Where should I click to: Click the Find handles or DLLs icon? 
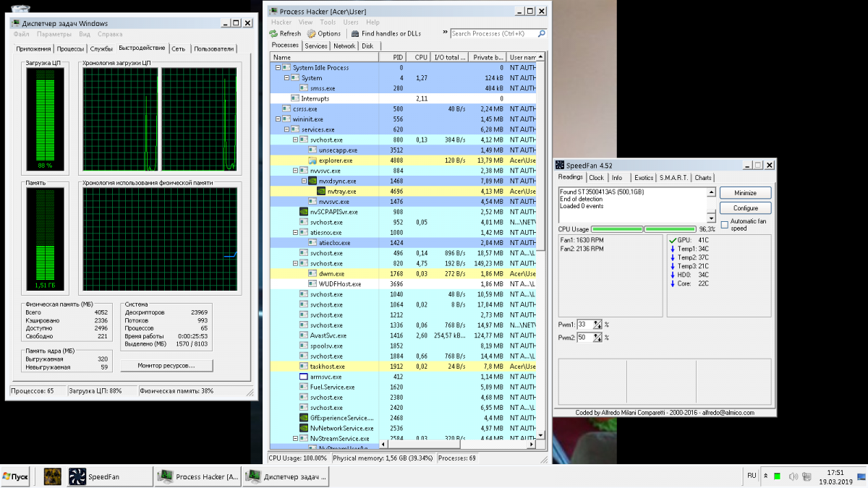[355, 33]
